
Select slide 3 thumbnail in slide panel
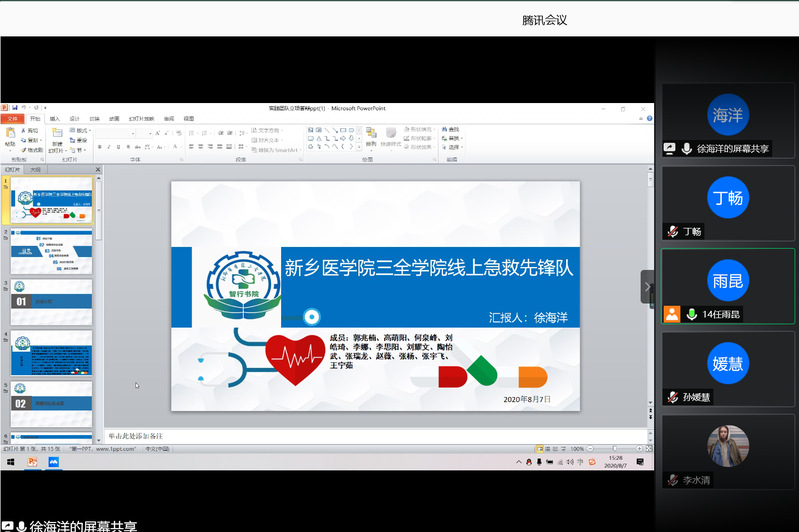tap(51, 301)
